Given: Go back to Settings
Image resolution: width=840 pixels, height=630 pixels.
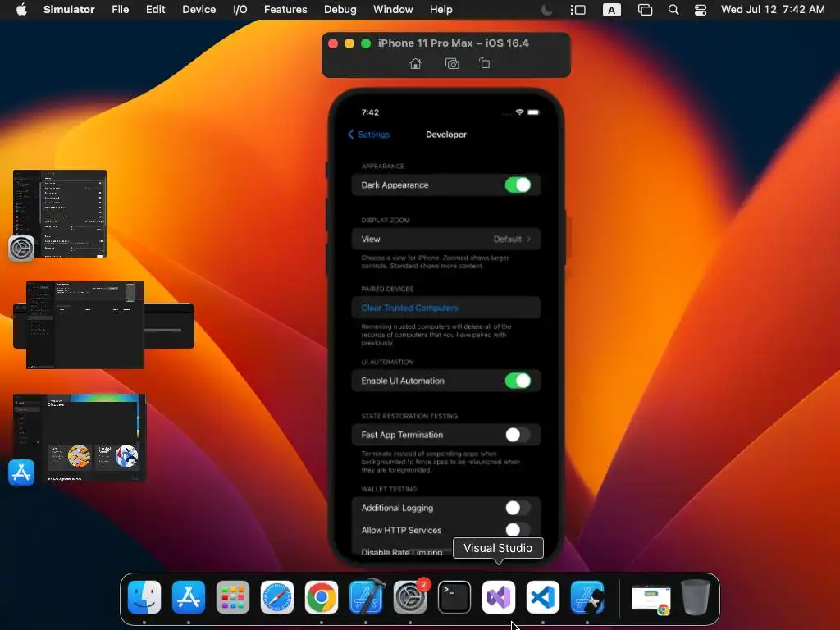Looking at the screenshot, I should [369, 135].
